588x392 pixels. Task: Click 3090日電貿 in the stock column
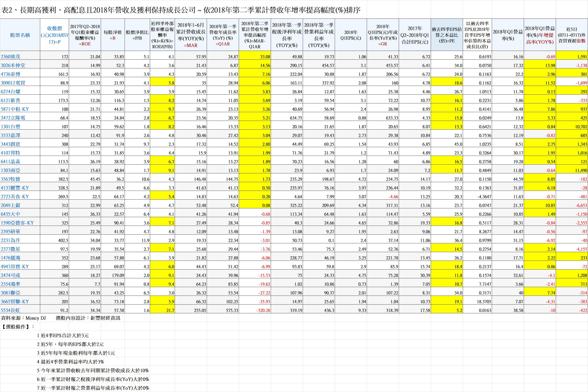[x=13, y=83]
